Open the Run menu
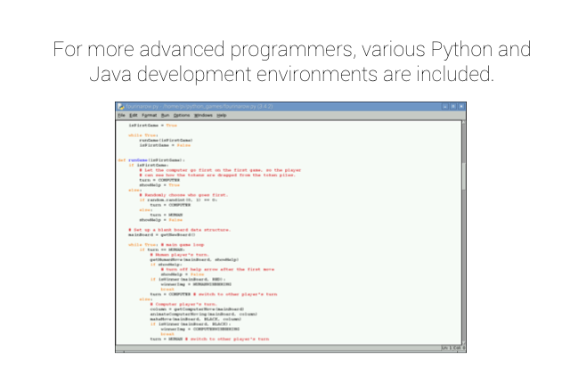The image size is (570, 392). pyautogui.click(x=165, y=115)
